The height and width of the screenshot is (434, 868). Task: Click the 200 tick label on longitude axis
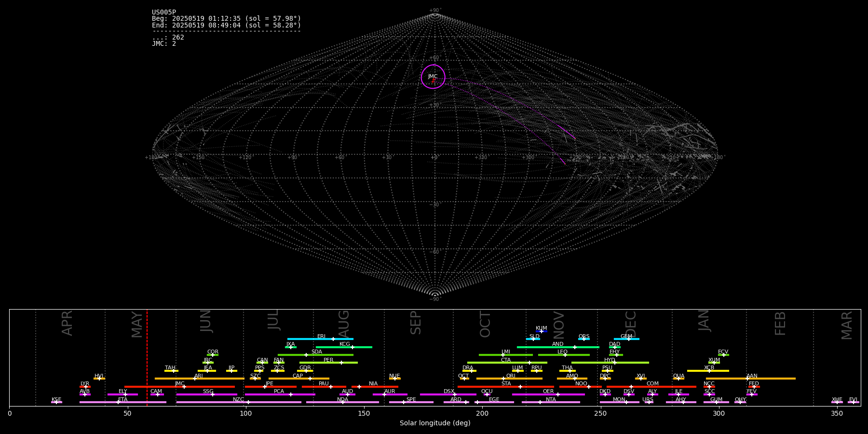[482, 413]
